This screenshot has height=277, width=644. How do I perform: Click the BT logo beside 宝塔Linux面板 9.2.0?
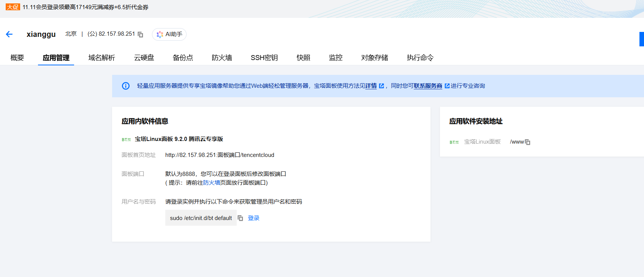coord(126,139)
